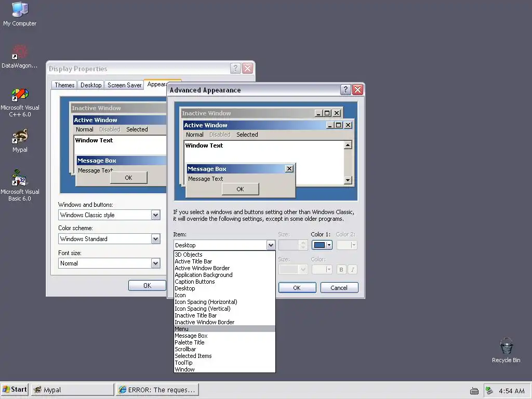
Task: Open the Color scheme dropdown
Action: pos(155,239)
